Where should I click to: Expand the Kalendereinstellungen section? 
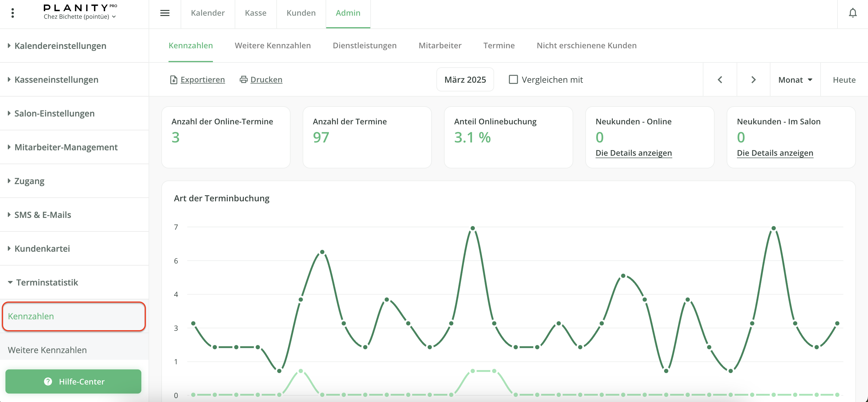pos(60,46)
